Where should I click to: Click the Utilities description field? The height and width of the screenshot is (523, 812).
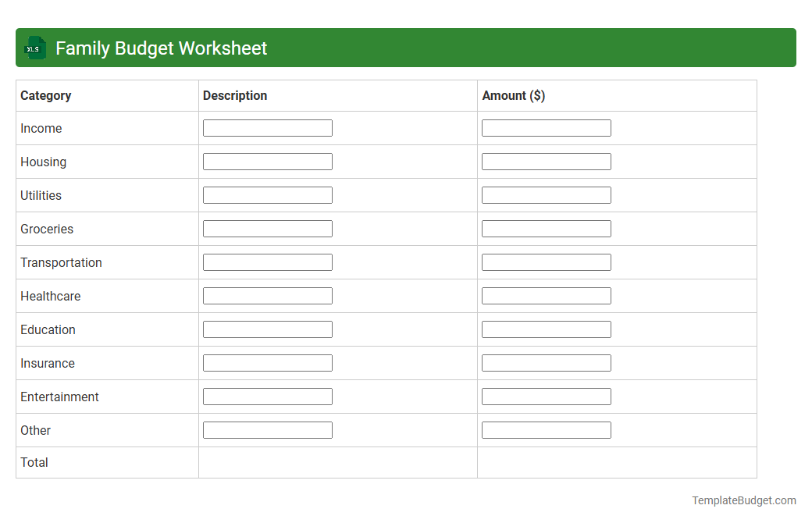[x=267, y=194]
